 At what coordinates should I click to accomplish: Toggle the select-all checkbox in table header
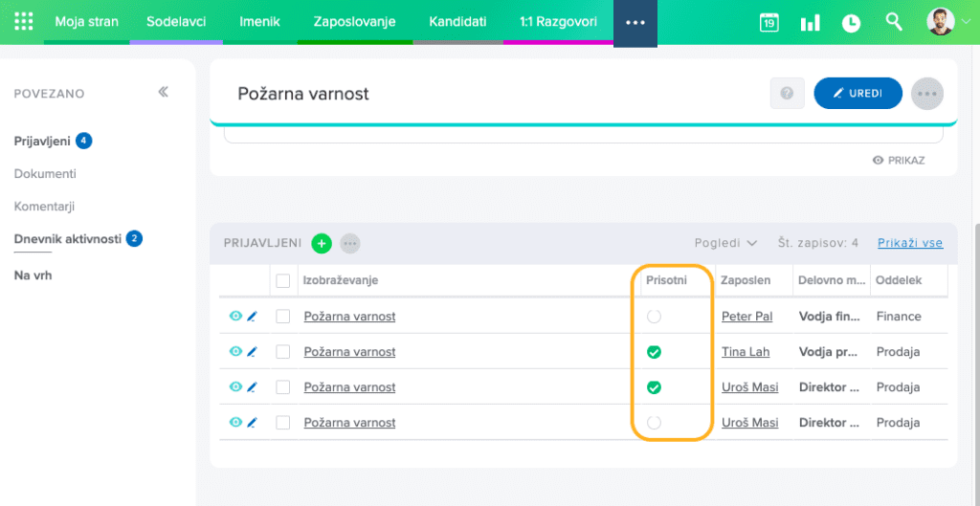tap(283, 281)
